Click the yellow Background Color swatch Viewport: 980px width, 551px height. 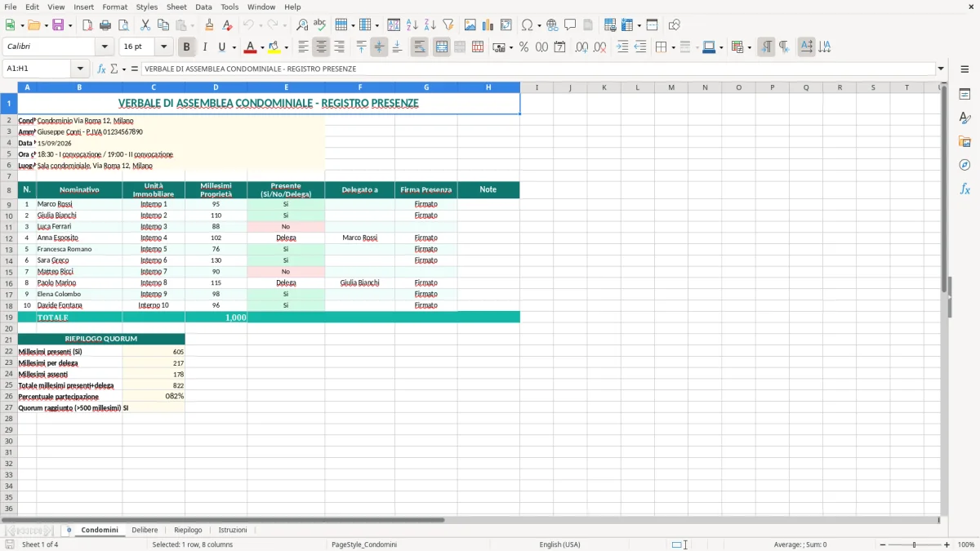[274, 47]
